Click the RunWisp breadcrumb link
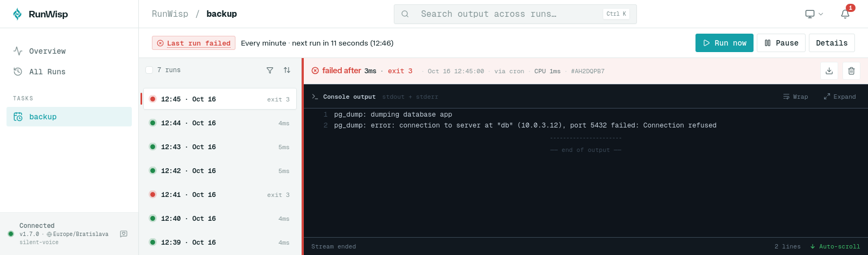Screen dimensions: 868x255 (x=170, y=14)
